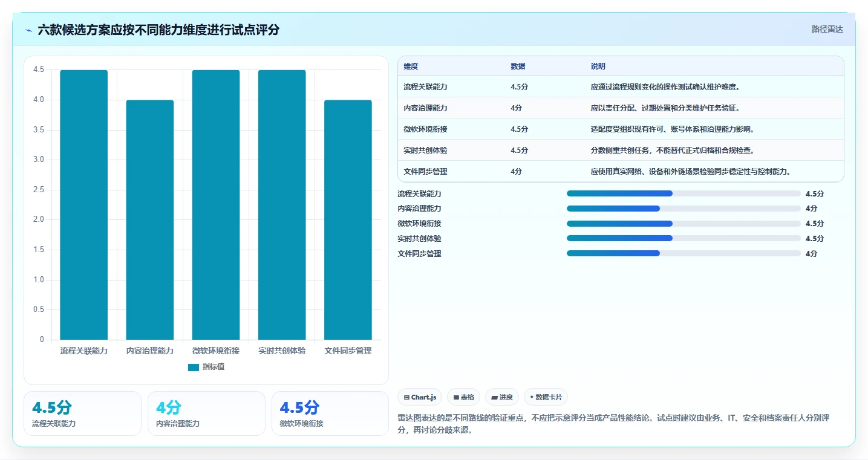868x460 pixels.
Task: Click the 进度 tag chip
Action: tap(502, 397)
